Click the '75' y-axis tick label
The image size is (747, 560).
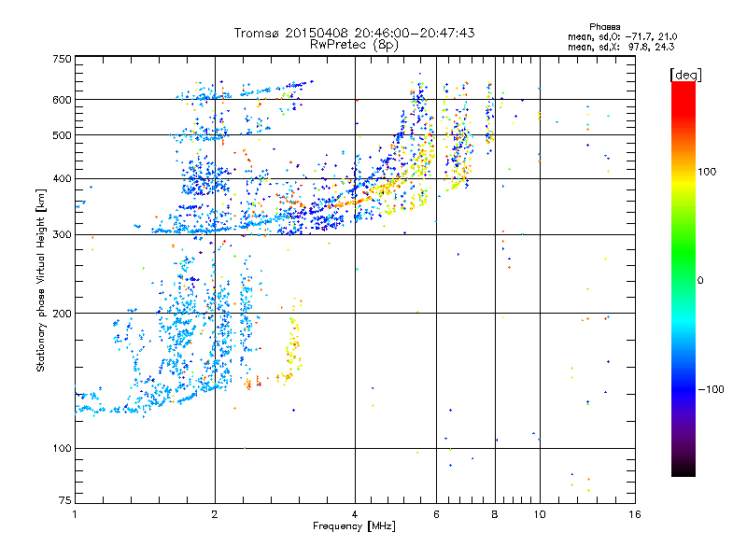pos(65,500)
